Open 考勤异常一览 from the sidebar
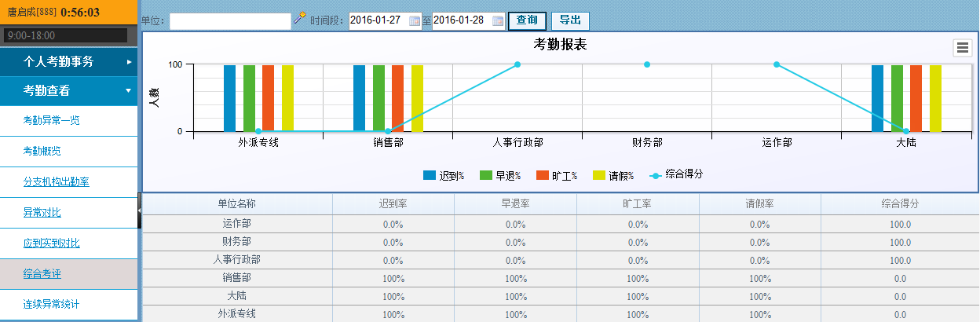 [52, 120]
